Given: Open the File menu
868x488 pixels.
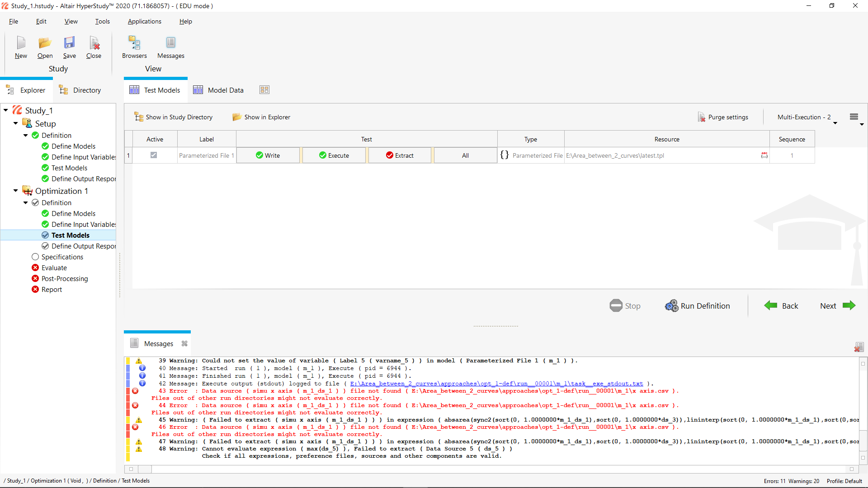Looking at the screenshot, I should (14, 21).
